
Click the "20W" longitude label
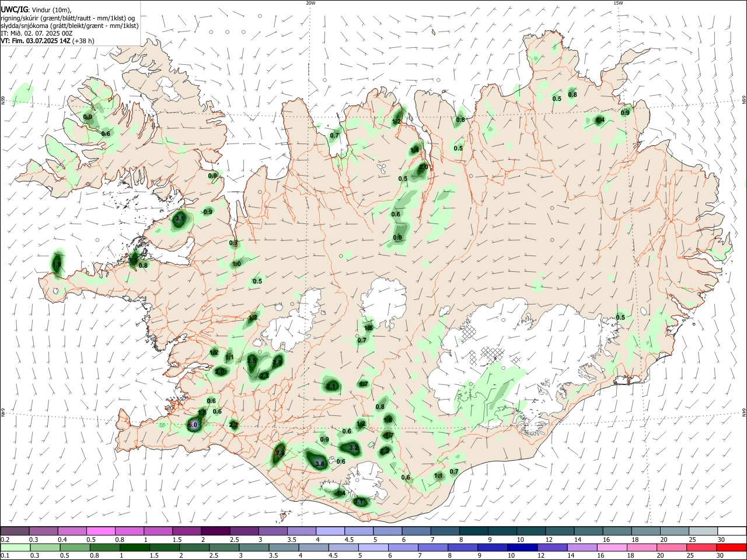(310, 3)
